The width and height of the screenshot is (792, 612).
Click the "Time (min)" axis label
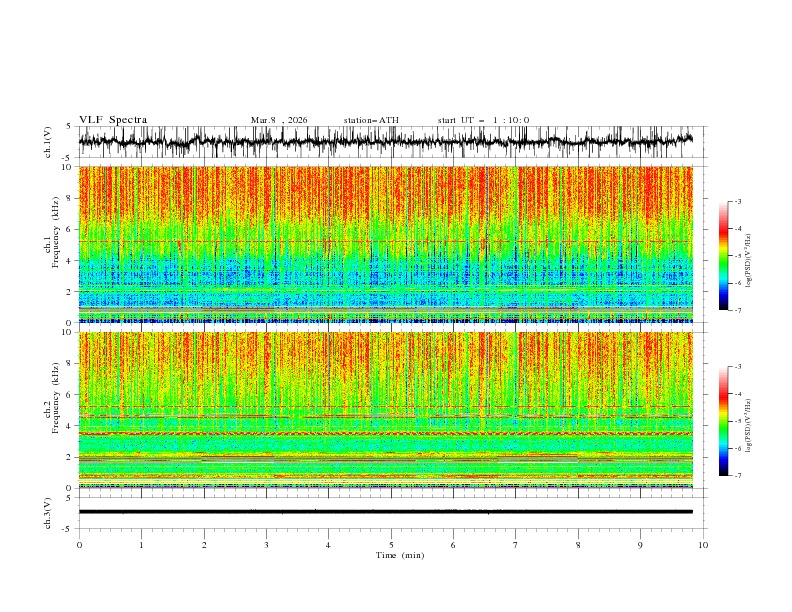click(x=400, y=555)
